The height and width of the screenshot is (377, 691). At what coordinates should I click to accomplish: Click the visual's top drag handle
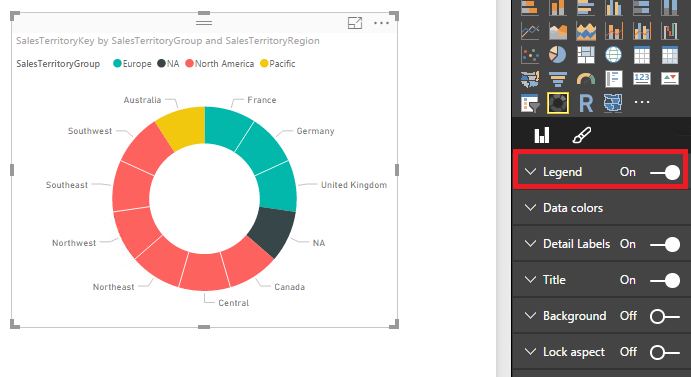(204, 22)
